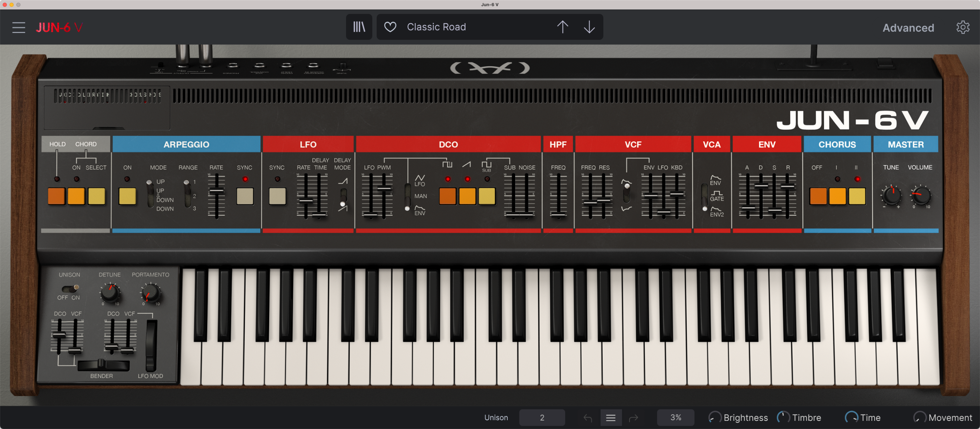Undo the last parameter change
Image resolution: width=980 pixels, height=429 pixels.
click(587, 417)
